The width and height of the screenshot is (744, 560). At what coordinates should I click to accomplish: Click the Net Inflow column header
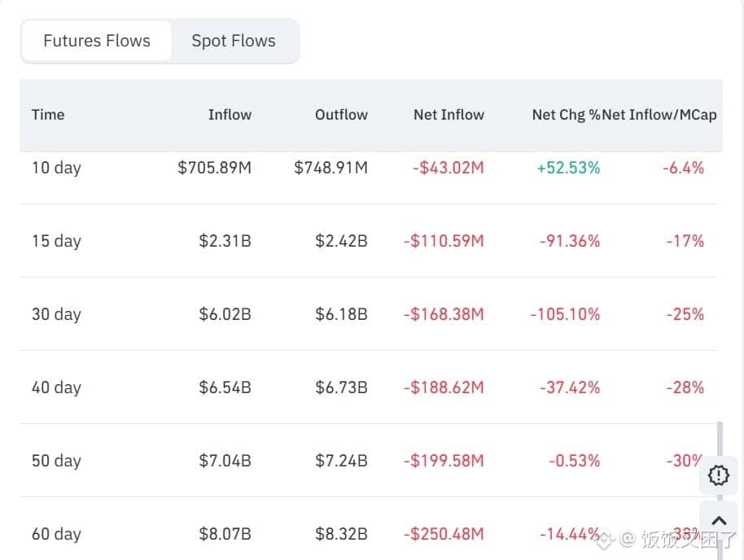(x=449, y=115)
